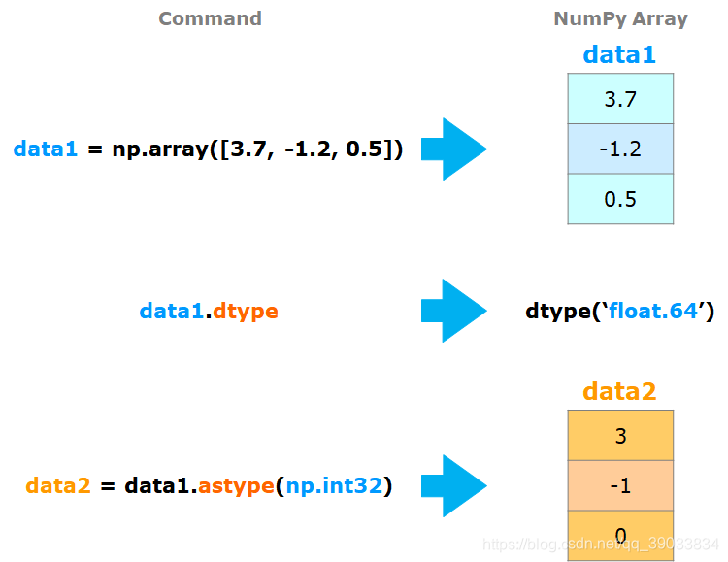
Task: Click the 3.7 cell in data1
Action: tap(620, 98)
